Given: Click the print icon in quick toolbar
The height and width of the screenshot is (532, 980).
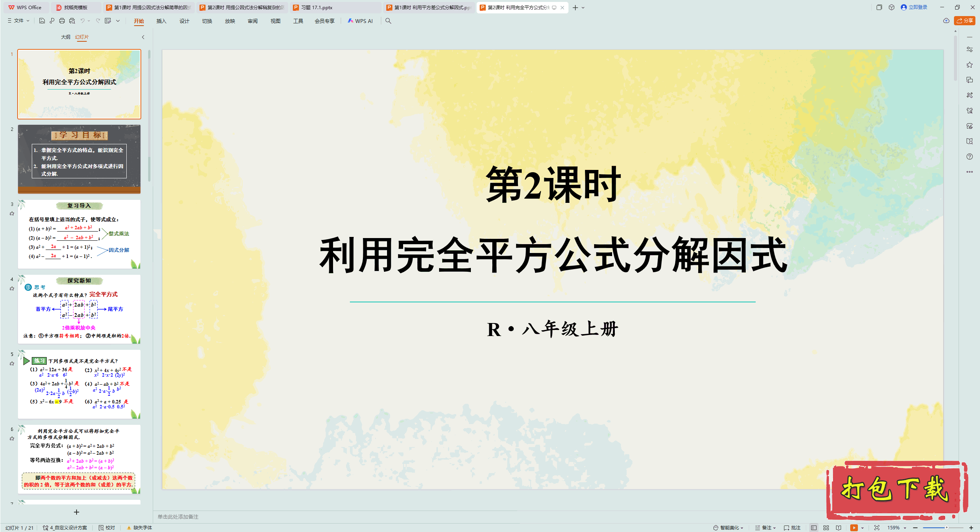Looking at the screenshot, I should 62,21.
